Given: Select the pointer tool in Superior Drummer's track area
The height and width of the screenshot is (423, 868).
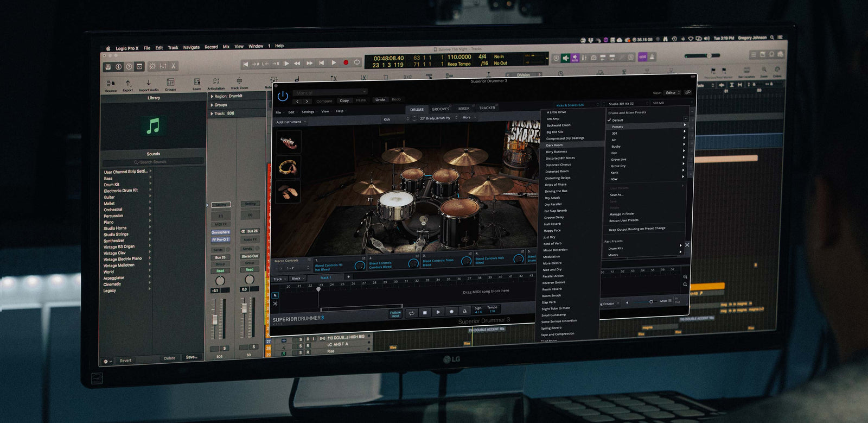Looking at the screenshot, I should pyautogui.click(x=275, y=295).
